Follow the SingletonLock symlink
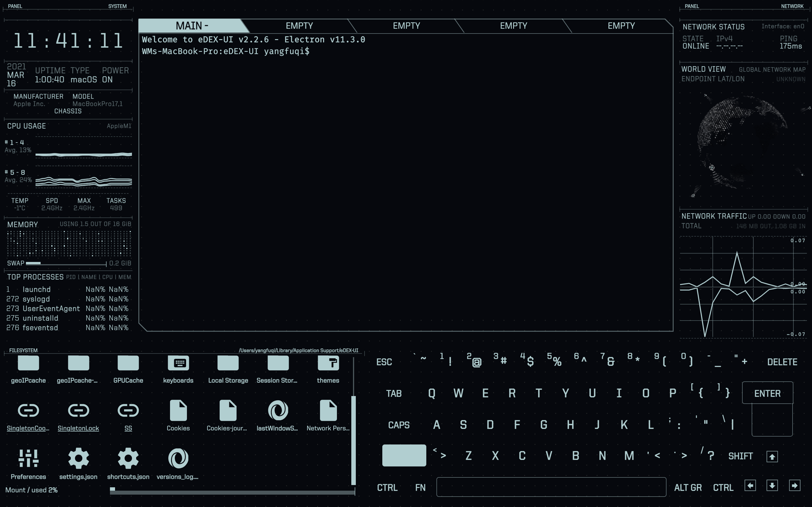 tap(78, 410)
